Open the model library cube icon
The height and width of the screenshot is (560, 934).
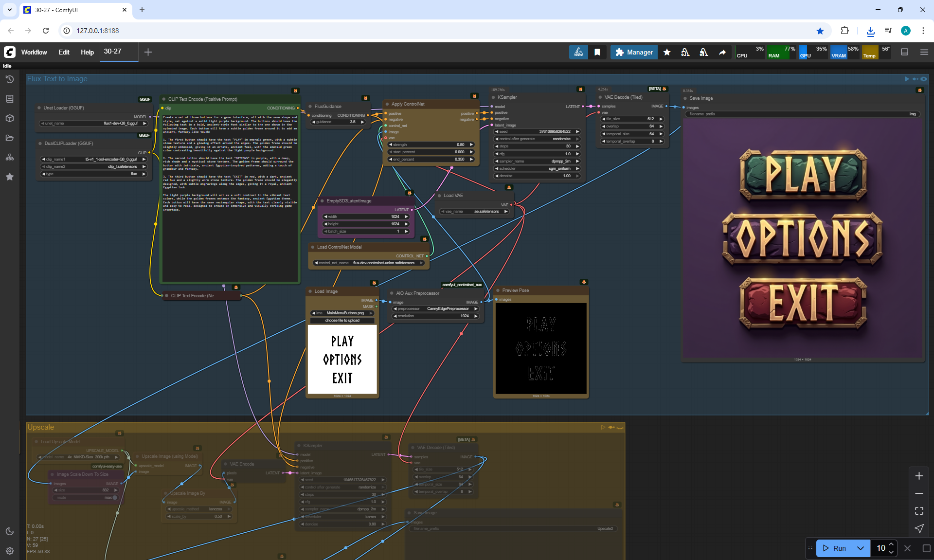coord(10,118)
